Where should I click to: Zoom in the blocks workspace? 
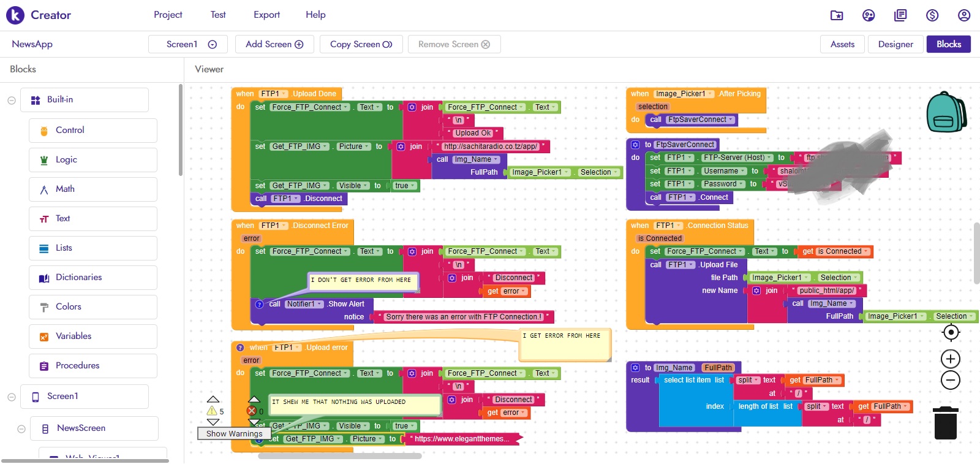tap(951, 359)
